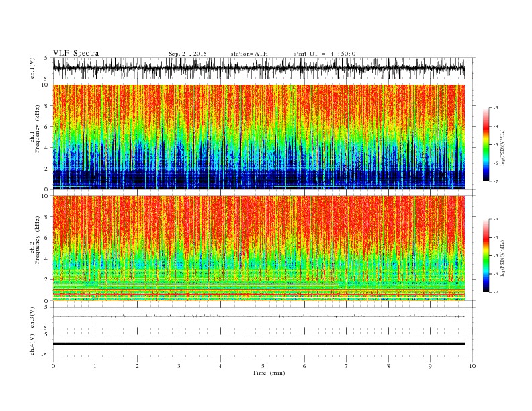Viewport: 532px width, 411px height.
Task: Click the thick ch.4 voltage trace
Action: tap(259, 344)
